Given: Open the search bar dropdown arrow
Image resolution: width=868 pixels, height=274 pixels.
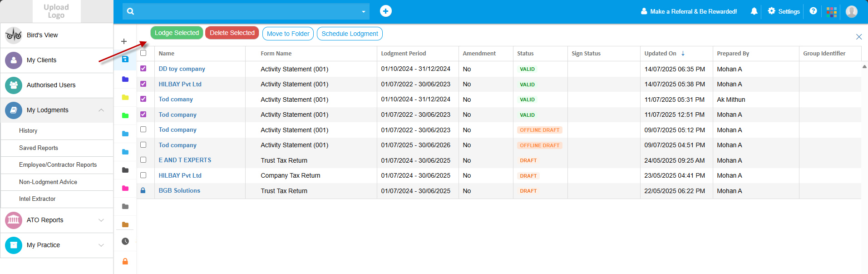Looking at the screenshot, I should point(363,12).
